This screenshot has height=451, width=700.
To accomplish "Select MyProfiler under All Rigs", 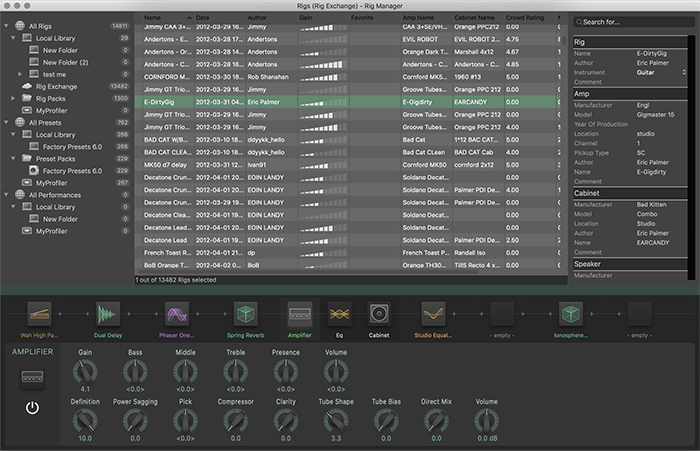I will (51, 111).
